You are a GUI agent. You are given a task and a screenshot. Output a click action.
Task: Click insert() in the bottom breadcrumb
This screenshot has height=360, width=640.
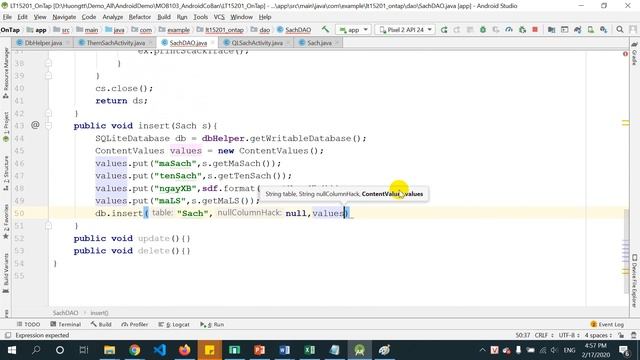tap(99, 313)
